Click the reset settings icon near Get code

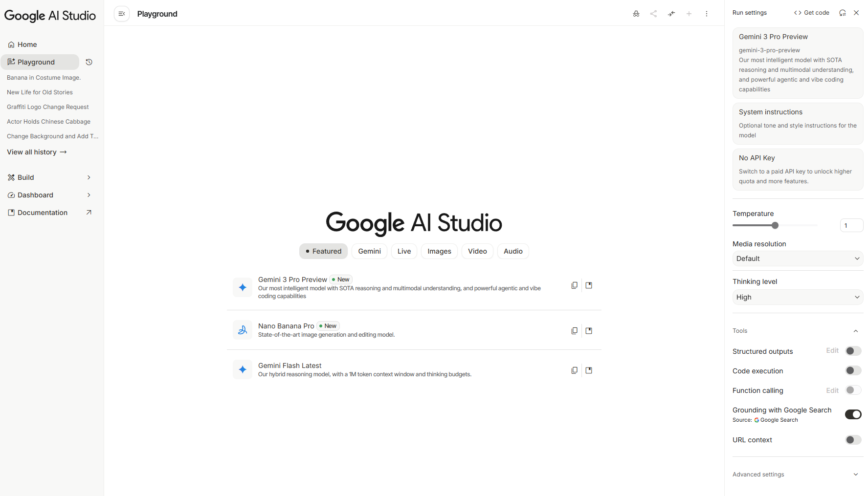pyautogui.click(x=843, y=13)
